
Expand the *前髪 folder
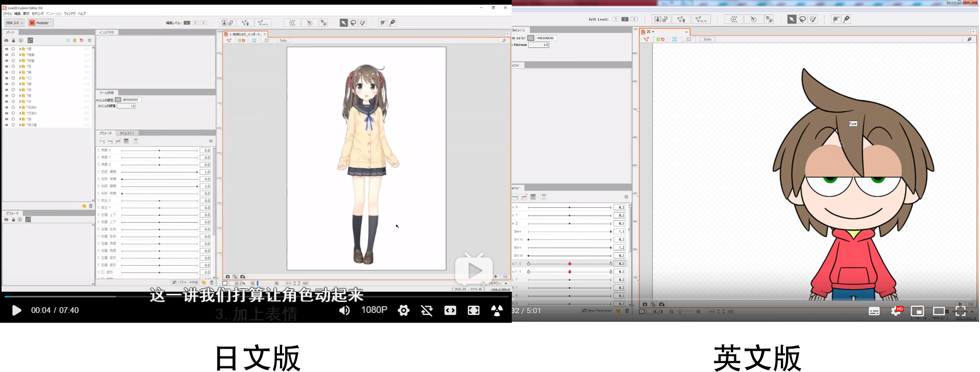coord(20,61)
